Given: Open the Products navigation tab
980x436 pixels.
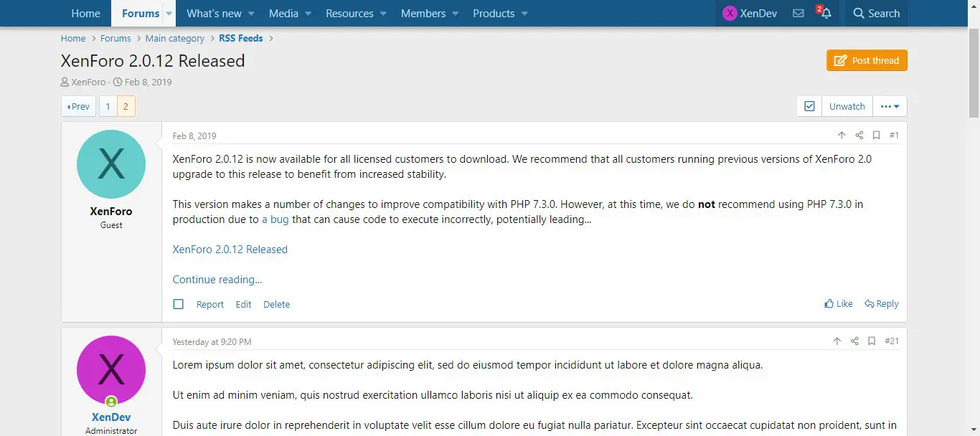Looking at the screenshot, I should [494, 14].
